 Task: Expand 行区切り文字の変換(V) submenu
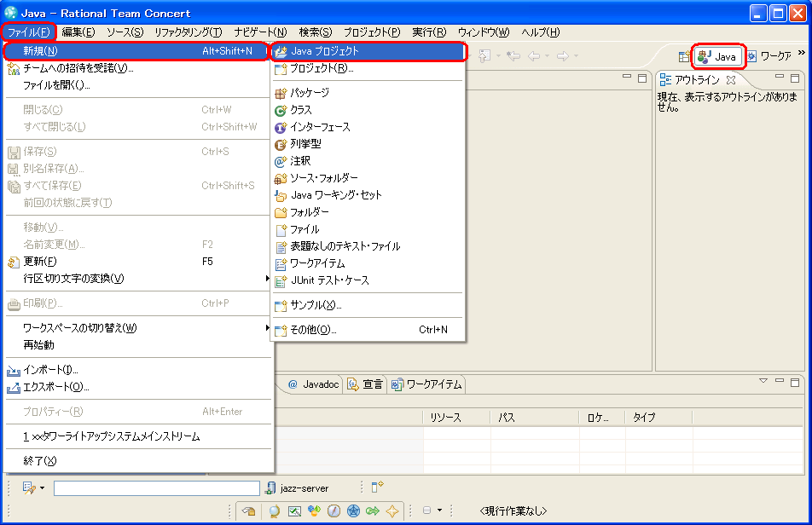pos(138,279)
